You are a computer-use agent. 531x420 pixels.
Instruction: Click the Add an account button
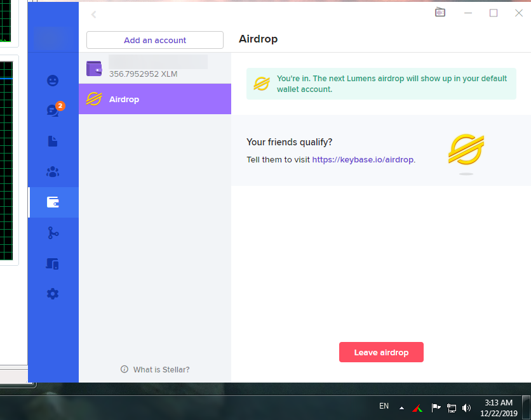[x=155, y=40]
